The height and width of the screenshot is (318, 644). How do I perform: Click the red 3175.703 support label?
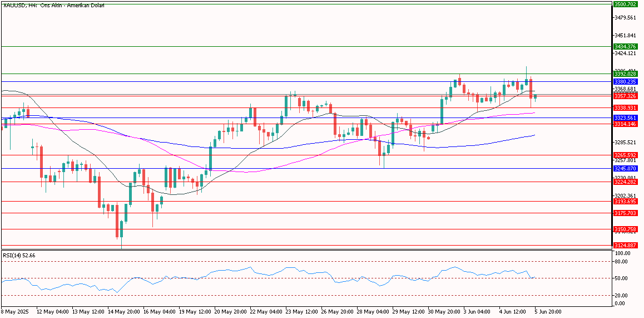[x=625, y=213]
